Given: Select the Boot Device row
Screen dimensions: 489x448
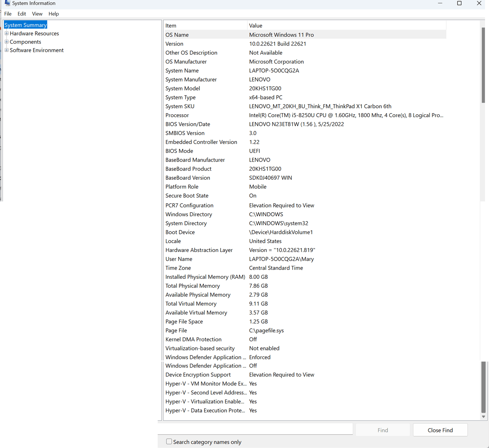Looking at the screenshot, I should (305, 232).
